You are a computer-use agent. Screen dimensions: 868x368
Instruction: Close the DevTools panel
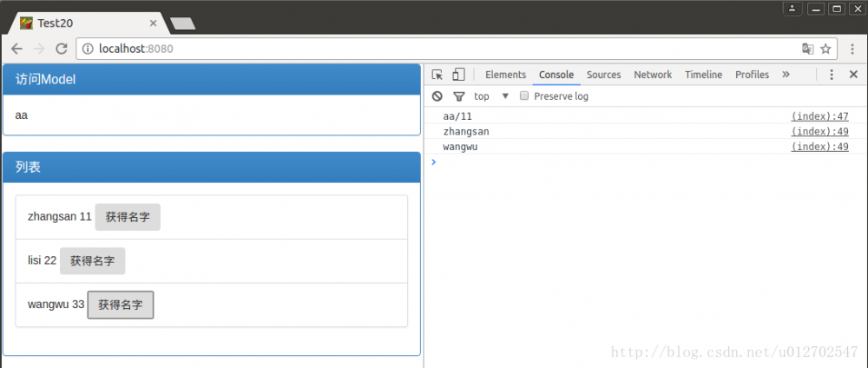click(853, 75)
